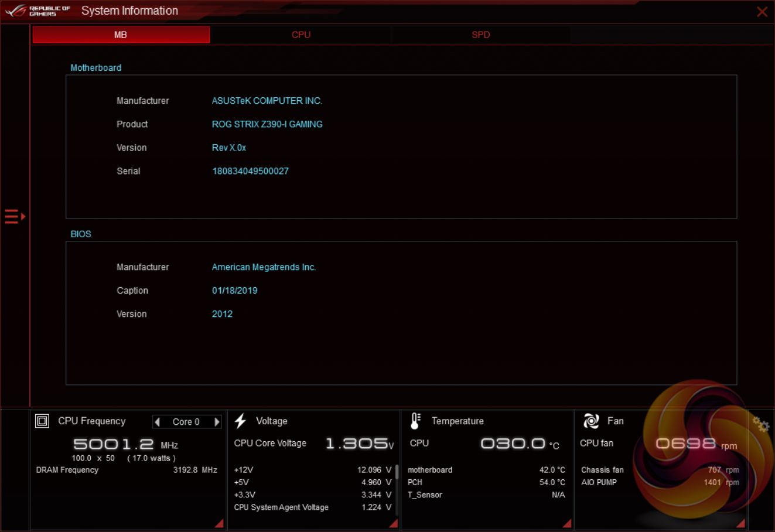Click the 100.0 x 50 multiplier text
The image size is (775, 532).
click(x=93, y=458)
